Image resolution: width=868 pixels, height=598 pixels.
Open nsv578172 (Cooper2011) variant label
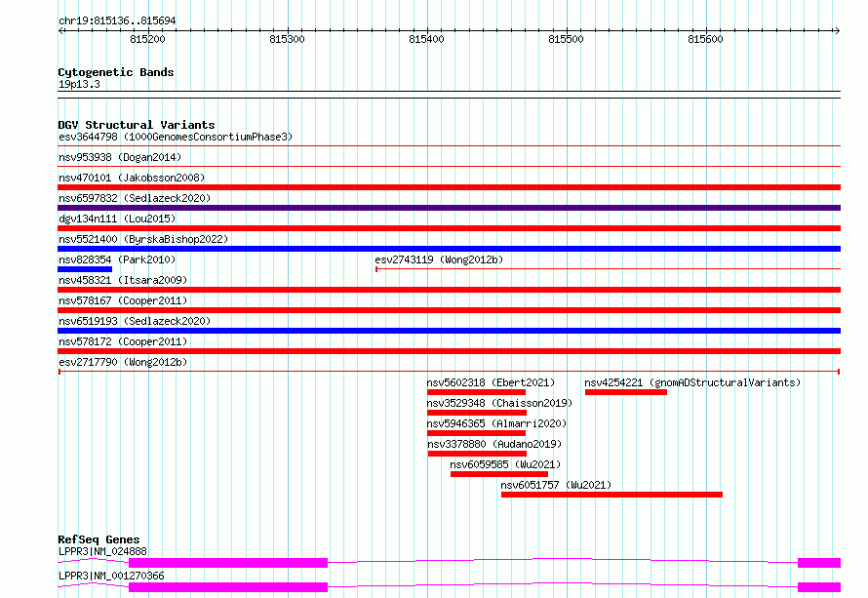coord(123,341)
